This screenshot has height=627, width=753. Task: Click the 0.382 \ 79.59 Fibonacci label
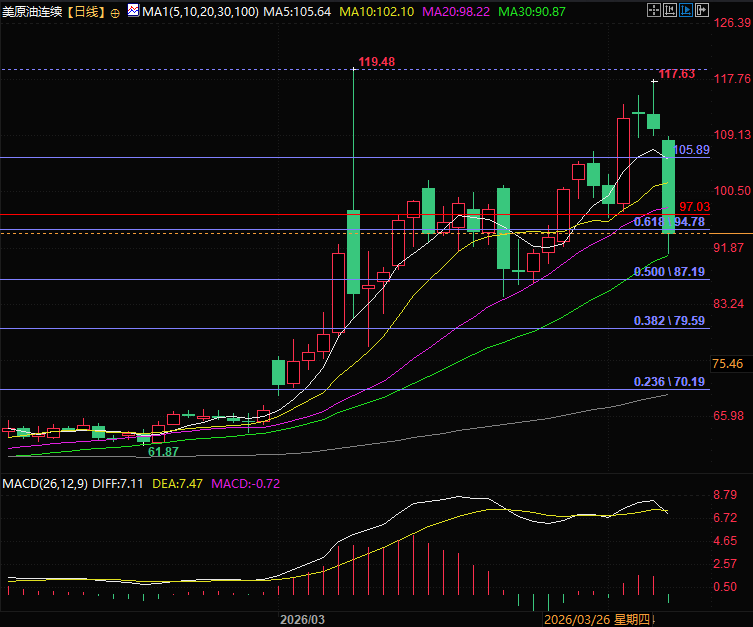click(x=669, y=321)
